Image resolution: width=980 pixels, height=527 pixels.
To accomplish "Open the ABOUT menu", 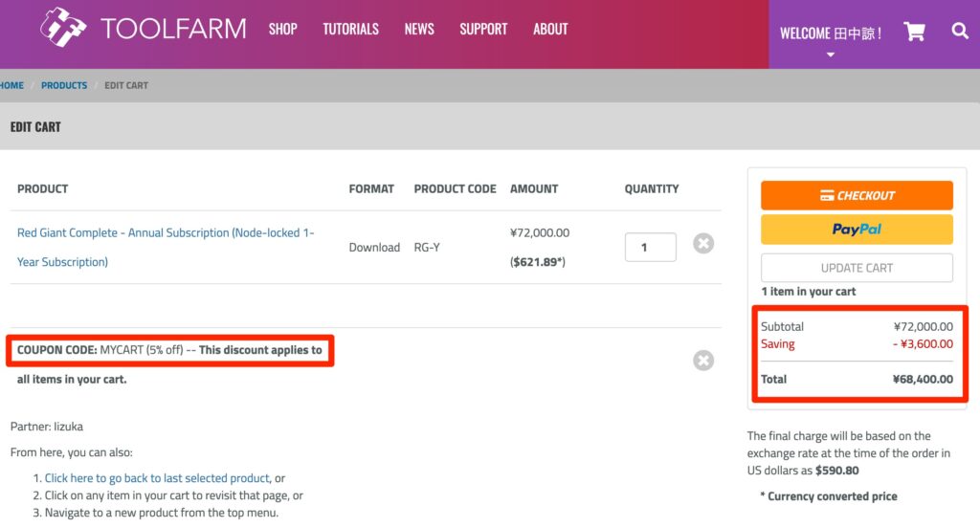I will click(550, 29).
